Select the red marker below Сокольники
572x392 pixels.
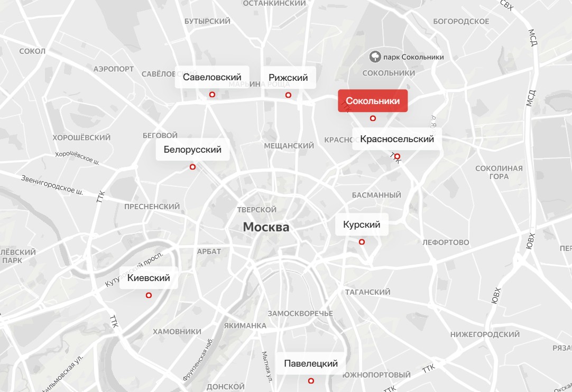(x=373, y=118)
